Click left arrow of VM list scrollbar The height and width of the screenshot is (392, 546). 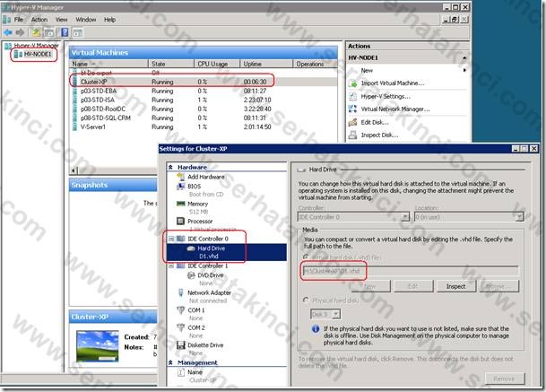(x=74, y=170)
